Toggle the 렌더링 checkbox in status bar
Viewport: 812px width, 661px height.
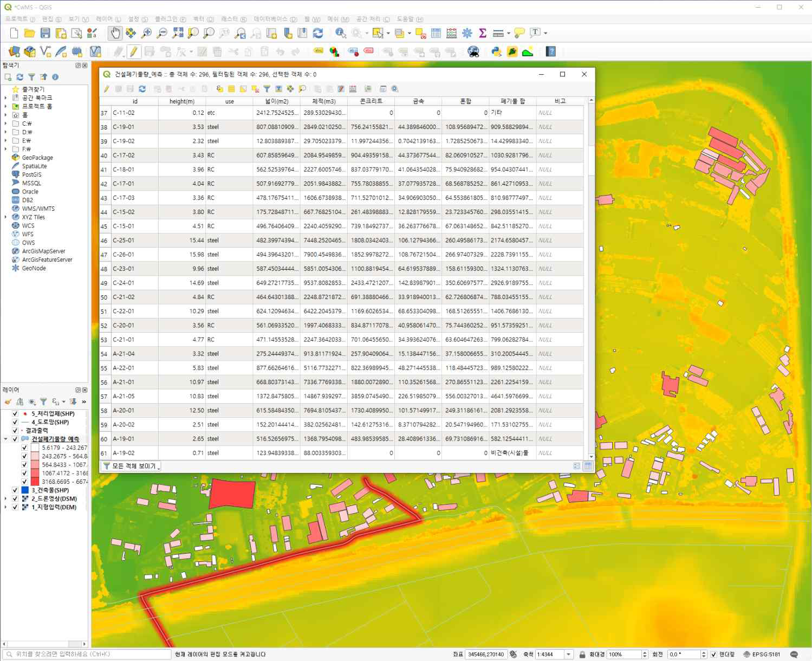713,654
